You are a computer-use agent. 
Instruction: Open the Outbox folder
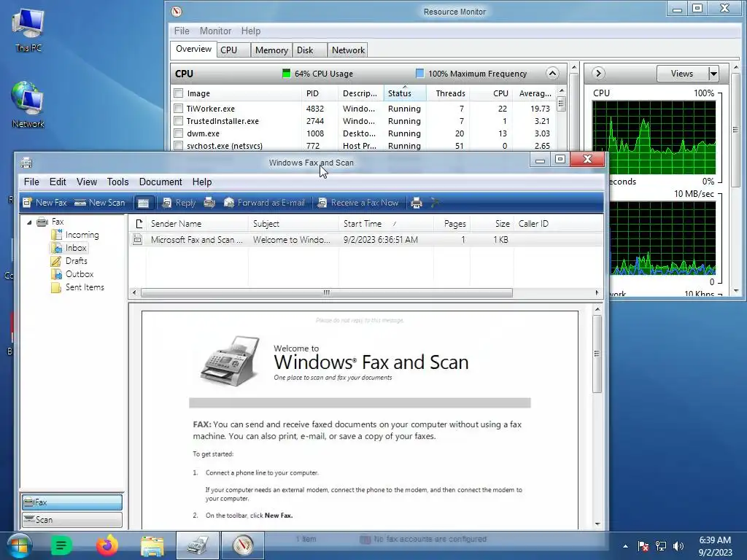coord(72,274)
